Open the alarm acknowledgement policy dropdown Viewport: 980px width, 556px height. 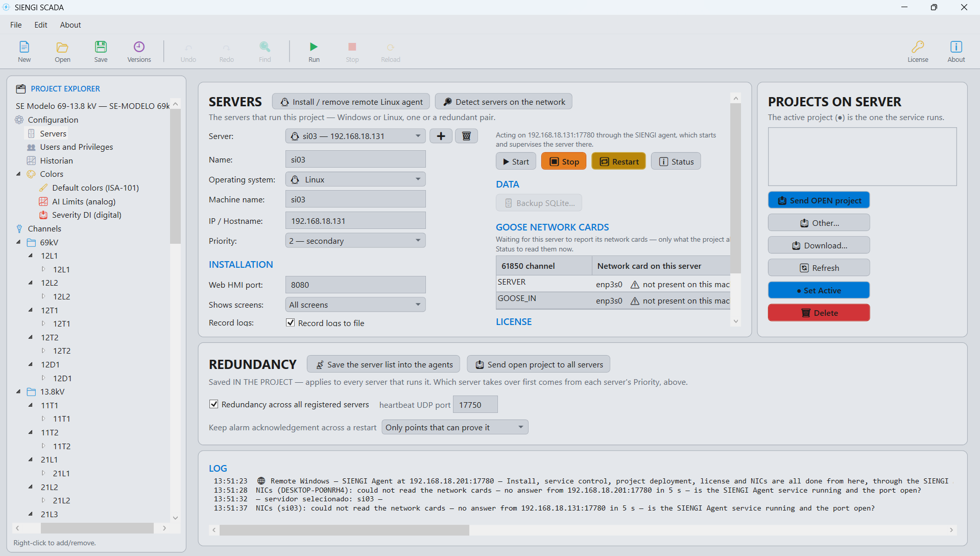point(455,427)
